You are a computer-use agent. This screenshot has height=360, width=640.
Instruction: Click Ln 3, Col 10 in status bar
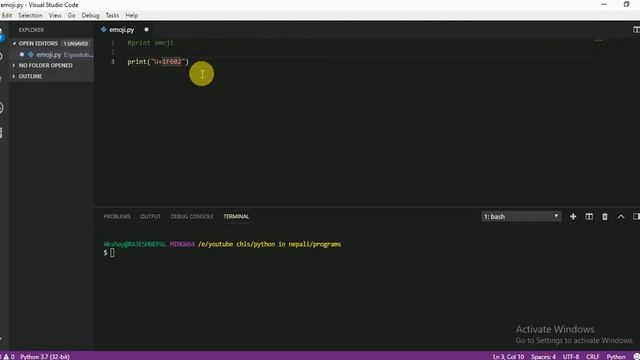click(x=508, y=356)
